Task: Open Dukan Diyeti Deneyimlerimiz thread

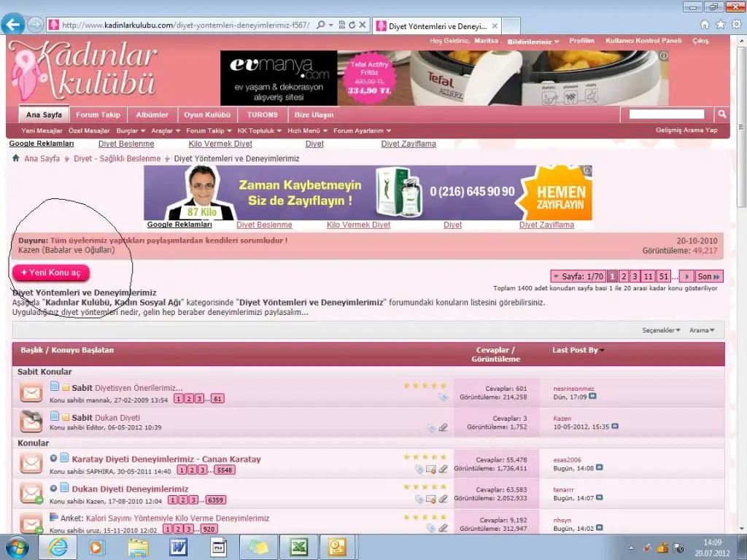Action: tap(130, 489)
